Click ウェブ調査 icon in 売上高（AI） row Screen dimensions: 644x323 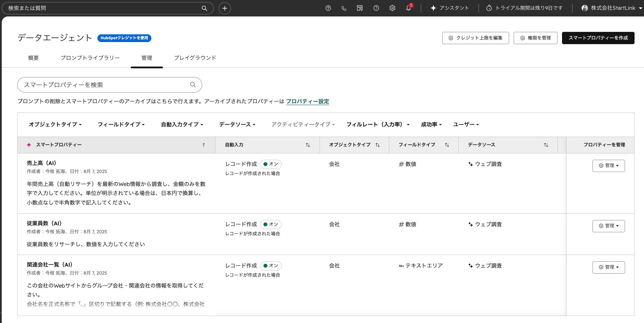(x=471, y=164)
